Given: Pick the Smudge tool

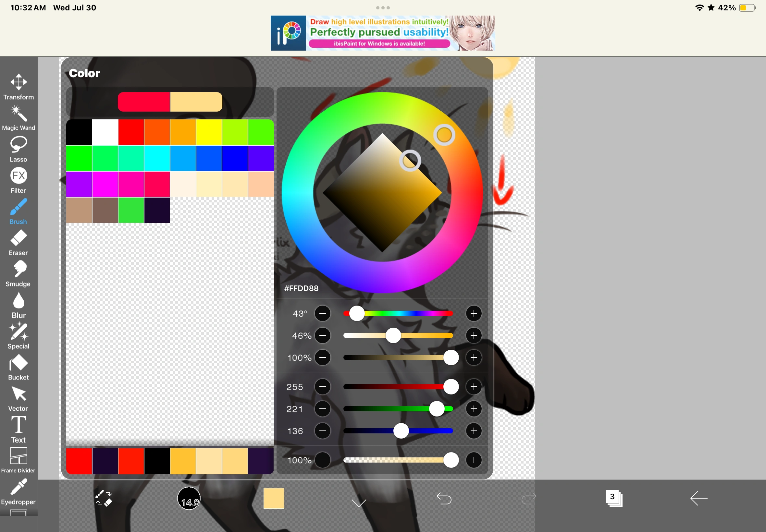Looking at the screenshot, I should 19,273.
